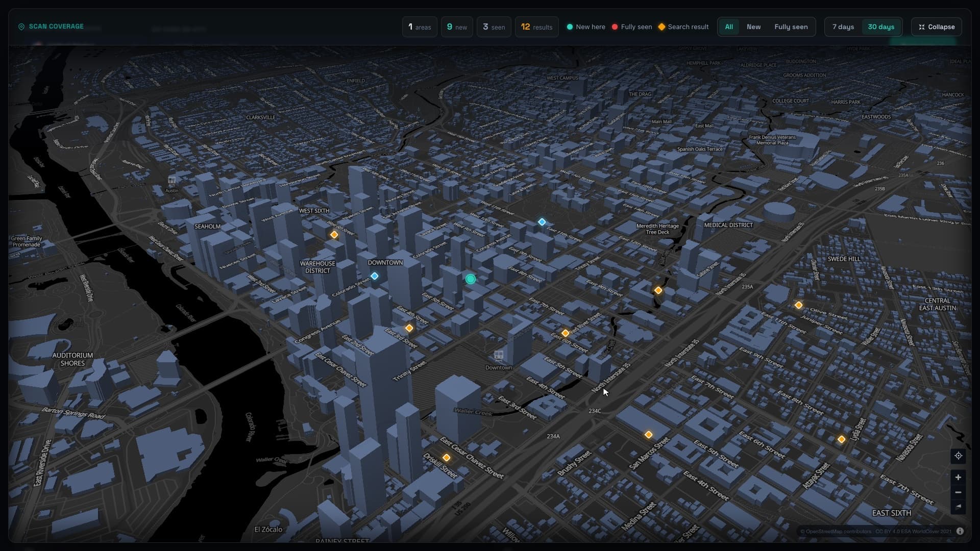This screenshot has height=551, width=980.
Task: Click the SEAHOLM map label
Action: [208, 227]
